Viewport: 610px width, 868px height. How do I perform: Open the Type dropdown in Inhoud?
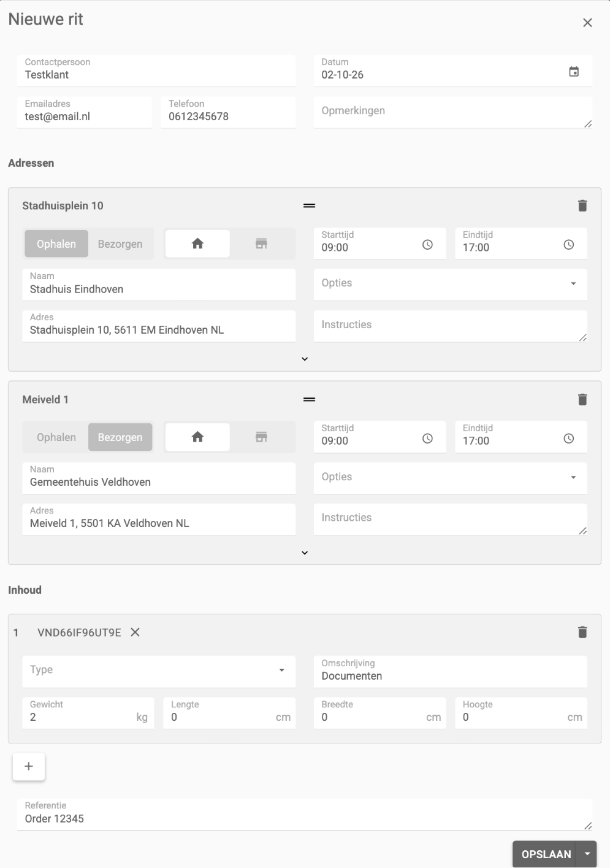click(159, 671)
